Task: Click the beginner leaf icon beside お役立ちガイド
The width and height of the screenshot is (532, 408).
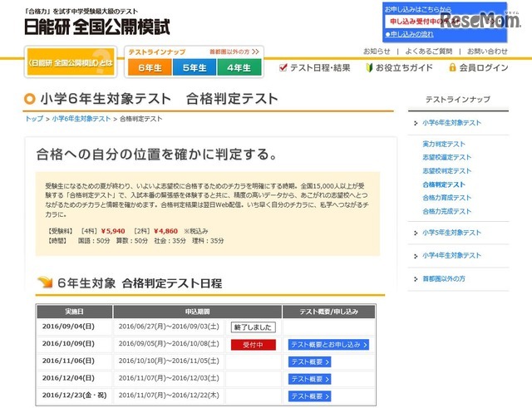Action: click(369, 68)
